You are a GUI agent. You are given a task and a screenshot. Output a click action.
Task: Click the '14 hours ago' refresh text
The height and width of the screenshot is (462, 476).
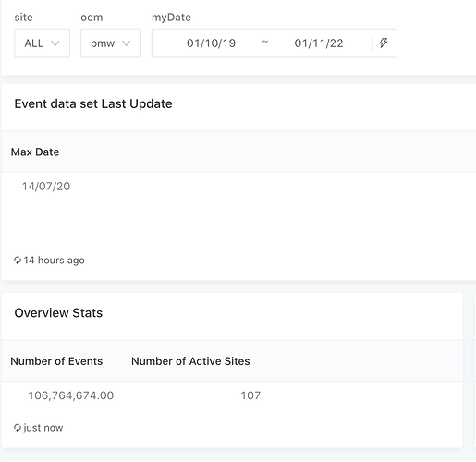(x=55, y=261)
